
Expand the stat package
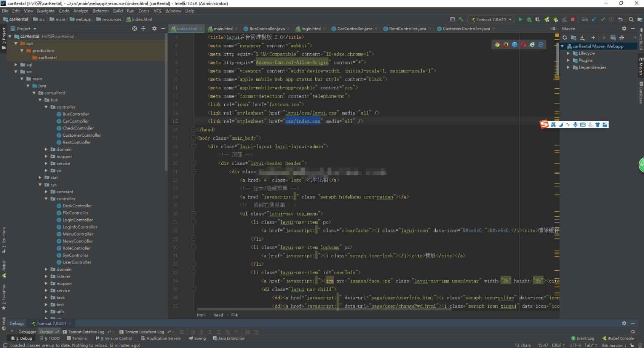click(x=40, y=177)
